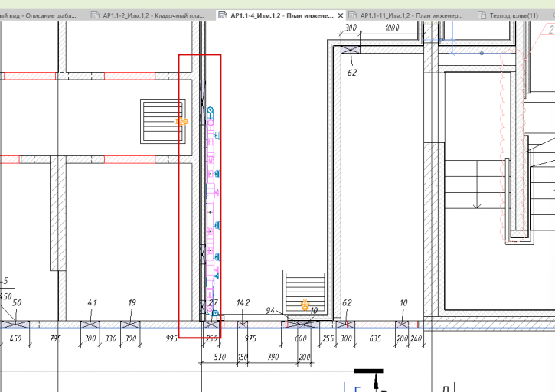Select the black section marker bar
This screenshot has height=392, width=555.
[x=368, y=371]
